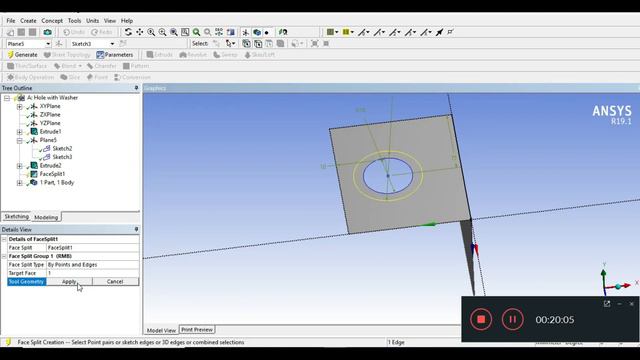Image resolution: width=640 pixels, height=360 pixels.
Task: Open the Tools menu
Action: 74,20
